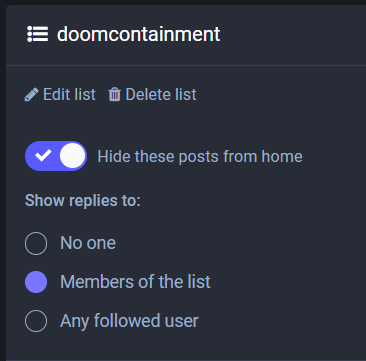This screenshot has height=361, width=366.
Task: Select the Any followed user radio button
Action: (x=36, y=321)
